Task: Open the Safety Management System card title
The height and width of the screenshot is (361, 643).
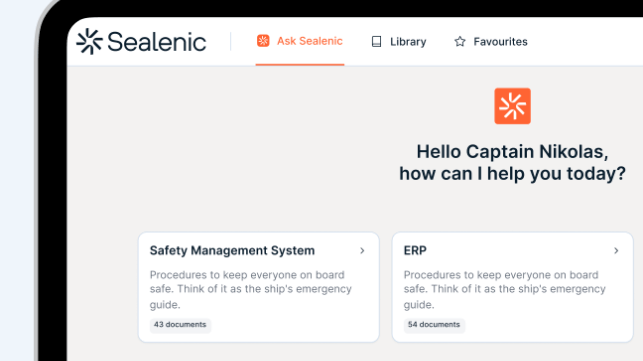Action: pos(232,250)
